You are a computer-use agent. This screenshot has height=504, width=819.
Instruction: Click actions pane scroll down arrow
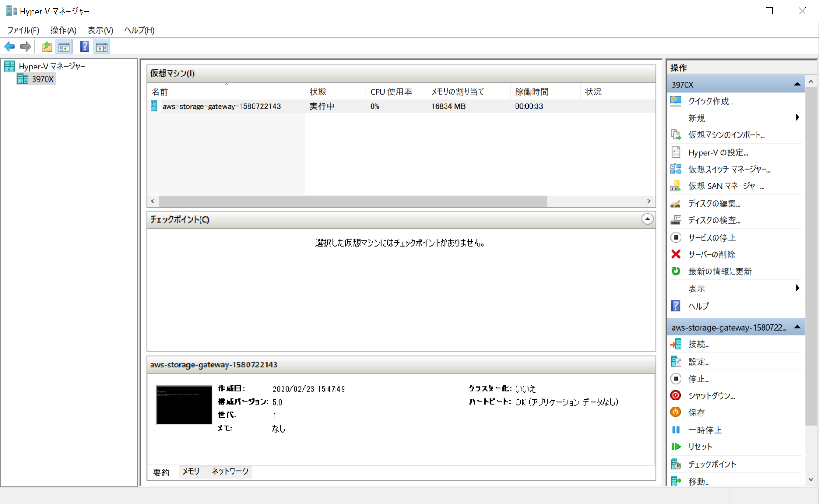point(811,480)
